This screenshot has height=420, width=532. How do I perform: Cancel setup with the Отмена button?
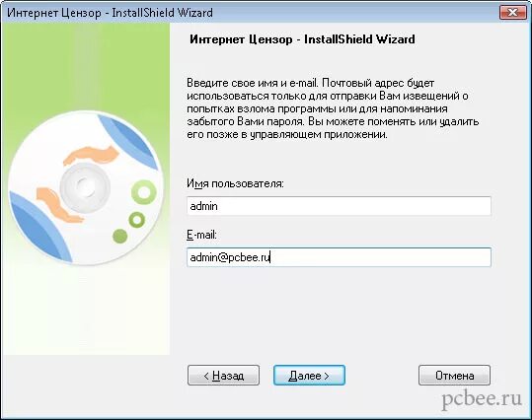(454, 376)
